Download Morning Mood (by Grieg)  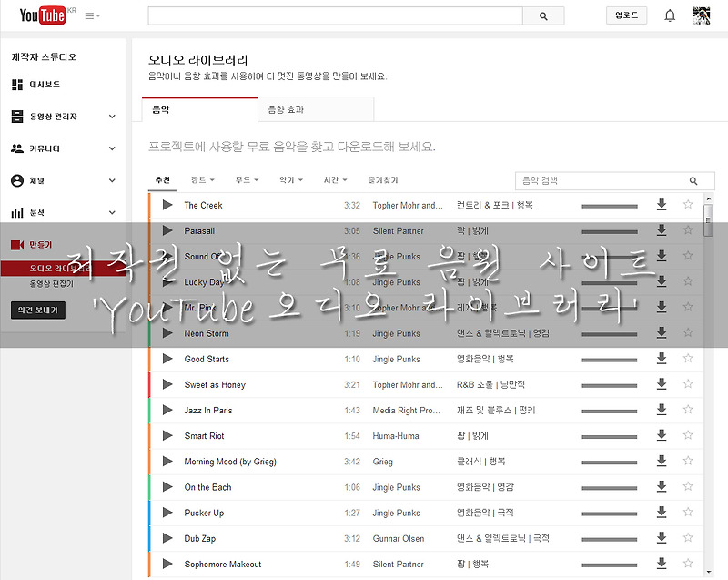[662, 461]
